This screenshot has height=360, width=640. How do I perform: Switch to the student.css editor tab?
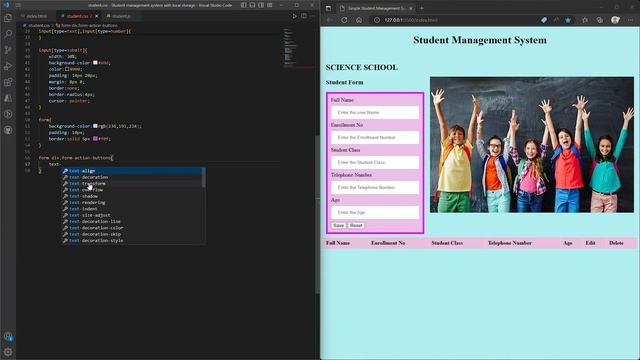point(78,16)
